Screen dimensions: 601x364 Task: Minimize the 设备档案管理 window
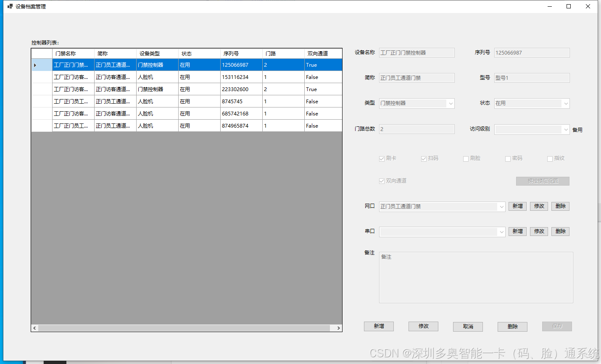tap(550, 6)
